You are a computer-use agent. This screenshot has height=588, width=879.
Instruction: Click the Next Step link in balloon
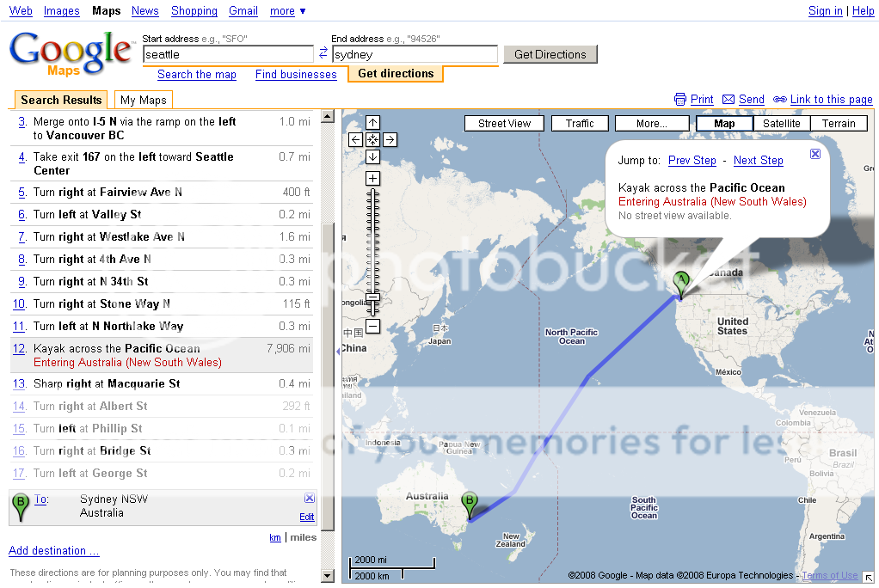(x=758, y=161)
